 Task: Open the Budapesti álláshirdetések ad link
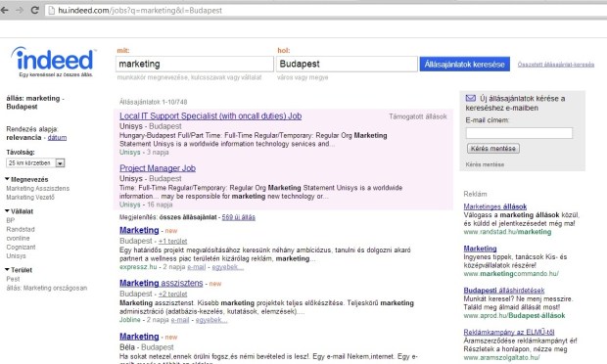coord(504,290)
